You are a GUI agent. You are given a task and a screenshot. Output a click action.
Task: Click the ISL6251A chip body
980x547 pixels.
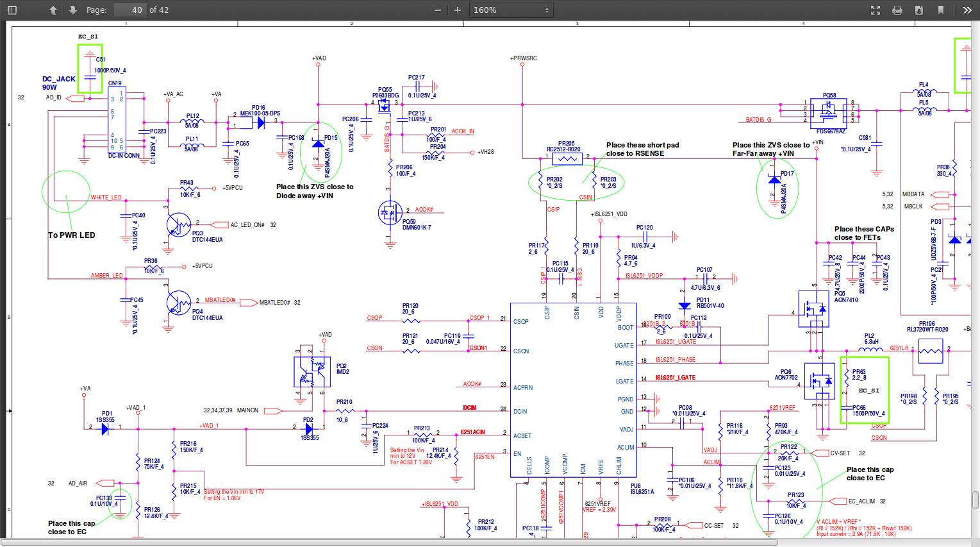point(573,390)
